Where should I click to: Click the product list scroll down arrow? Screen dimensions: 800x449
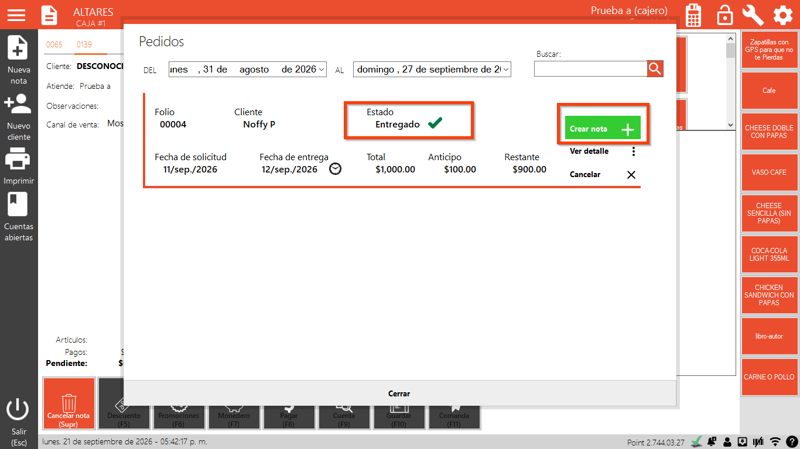731,124
